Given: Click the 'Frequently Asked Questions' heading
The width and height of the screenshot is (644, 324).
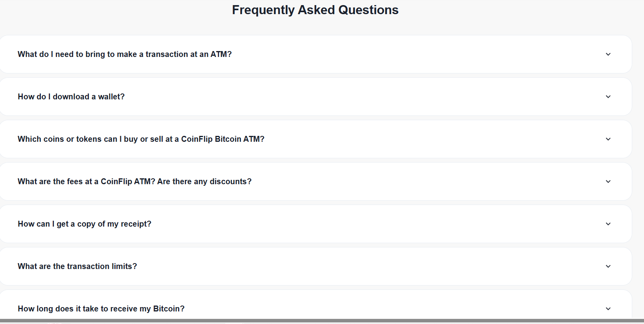Looking at the screenshot, I should pos(315,10).
